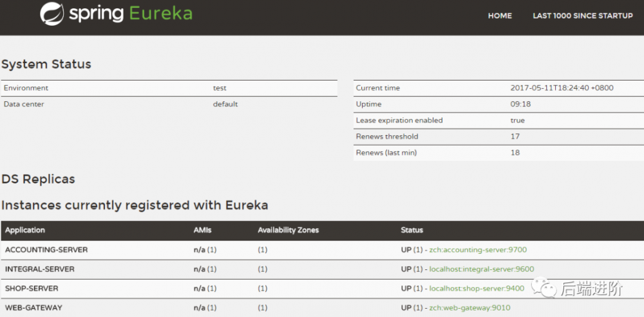Screen dimensions: 644x317
Task: Open LAST 1000 SINCE STARTUP page
Action: [x=583, y=15]
